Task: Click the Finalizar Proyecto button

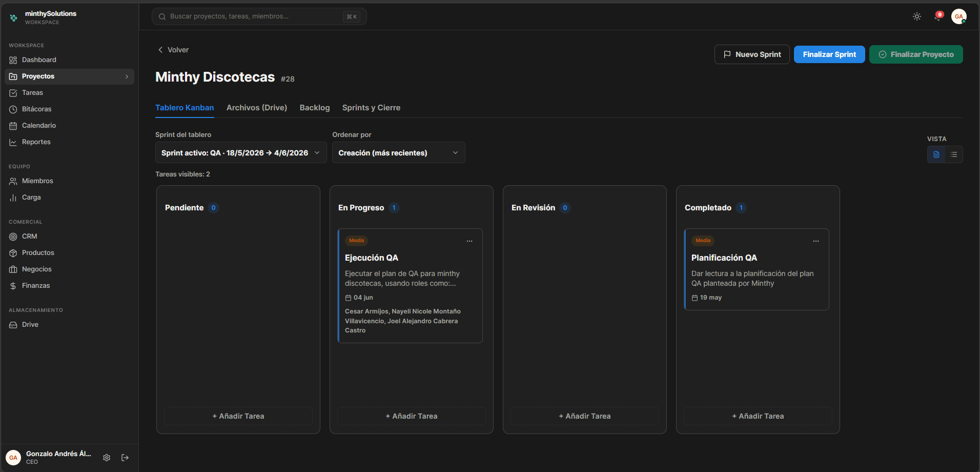Action: point(916,54)
